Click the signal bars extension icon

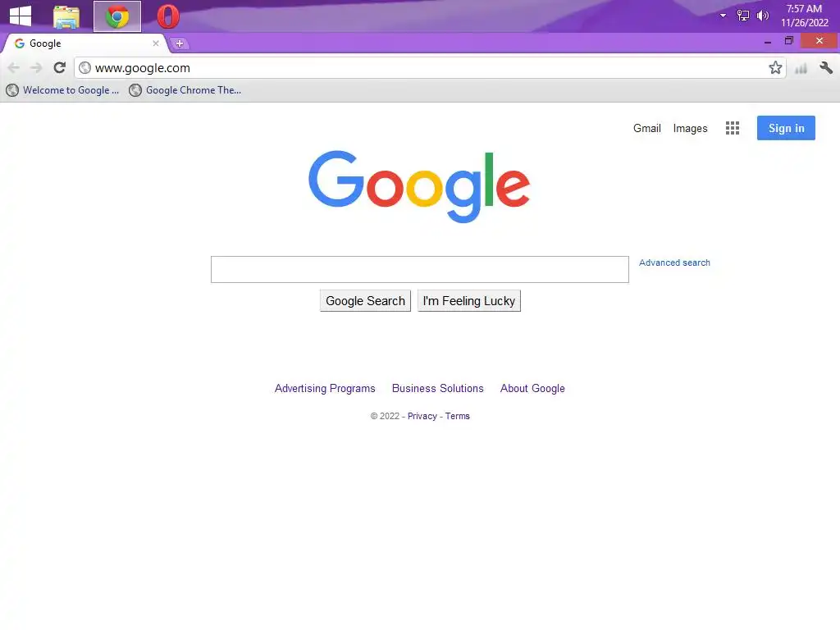pos(801,69)
